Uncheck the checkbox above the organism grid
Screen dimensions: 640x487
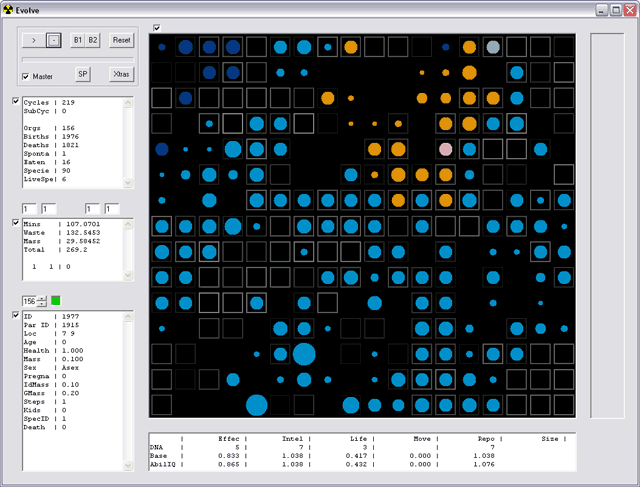[157, 28]
